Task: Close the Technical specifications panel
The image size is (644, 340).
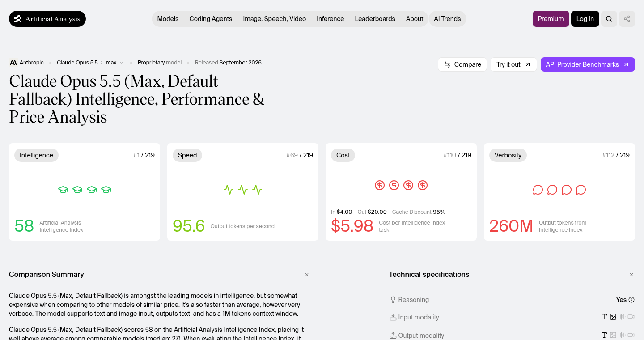Action: pos(631,275)
